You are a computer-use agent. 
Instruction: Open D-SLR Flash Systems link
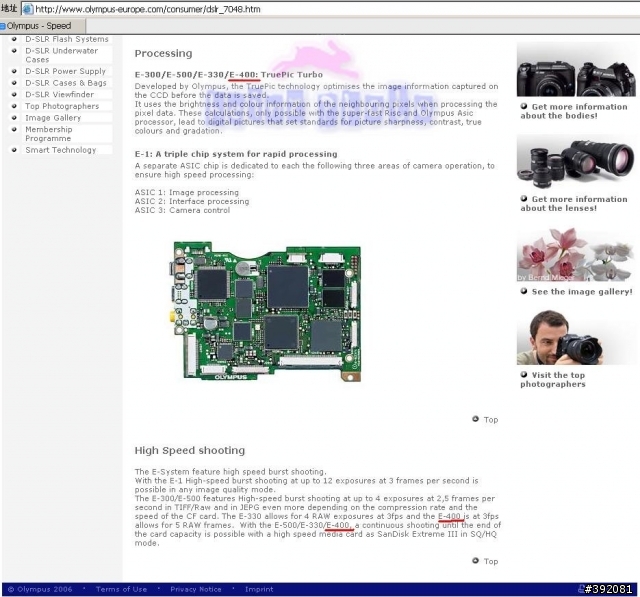[x=67, y=39]
